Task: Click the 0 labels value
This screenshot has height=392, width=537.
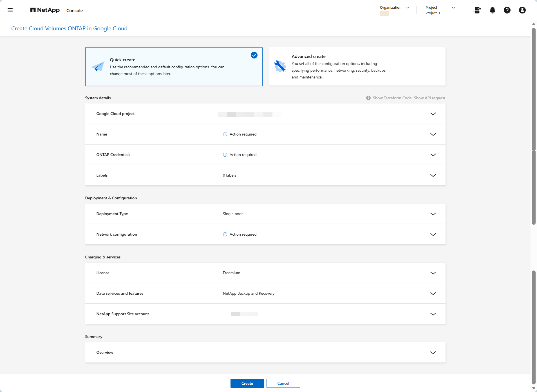Action: click(229, 175)
